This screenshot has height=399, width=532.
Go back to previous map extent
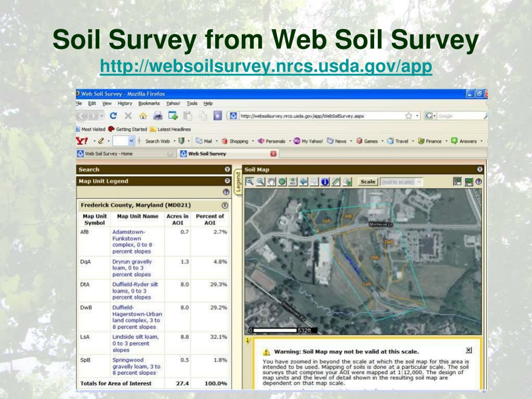click(304, 182)
